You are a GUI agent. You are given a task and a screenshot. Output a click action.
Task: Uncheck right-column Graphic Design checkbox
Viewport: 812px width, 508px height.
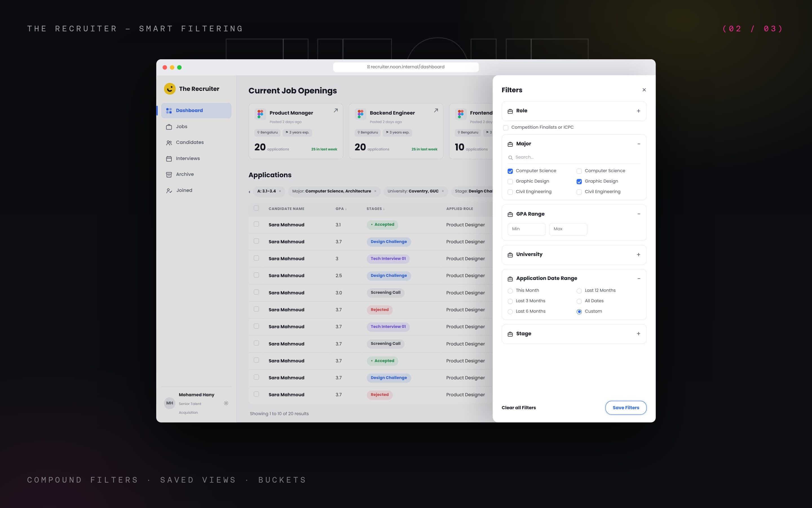pos(579,182)
